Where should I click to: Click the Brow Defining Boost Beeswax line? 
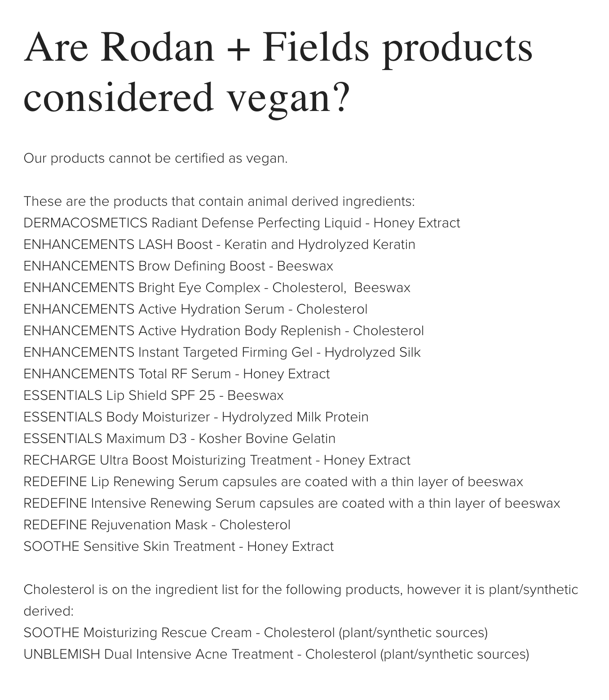coord(178,266)
